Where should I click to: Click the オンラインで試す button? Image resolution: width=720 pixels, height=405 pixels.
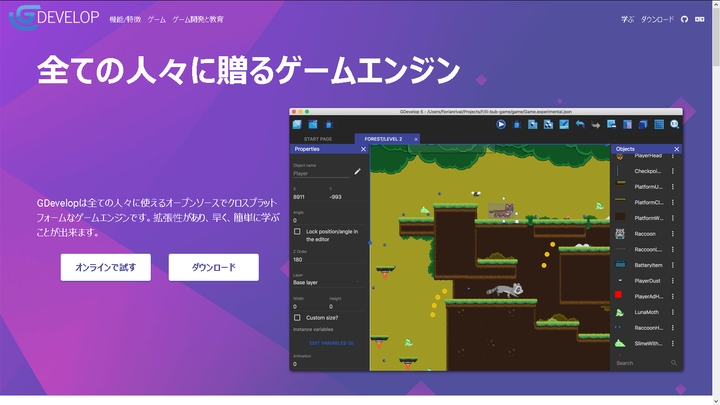click(x=106, y=267)
